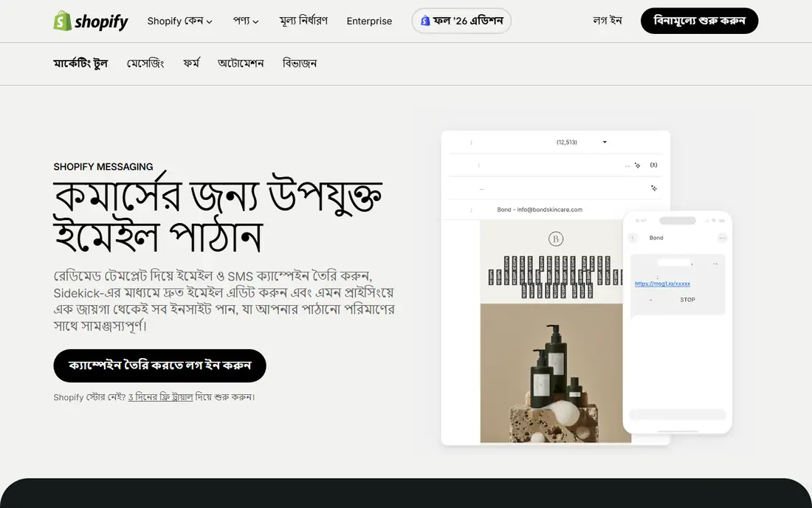Open the 'ফর্ম' tab
Viewport: 812px width, 508px height.
pos(191,63)
